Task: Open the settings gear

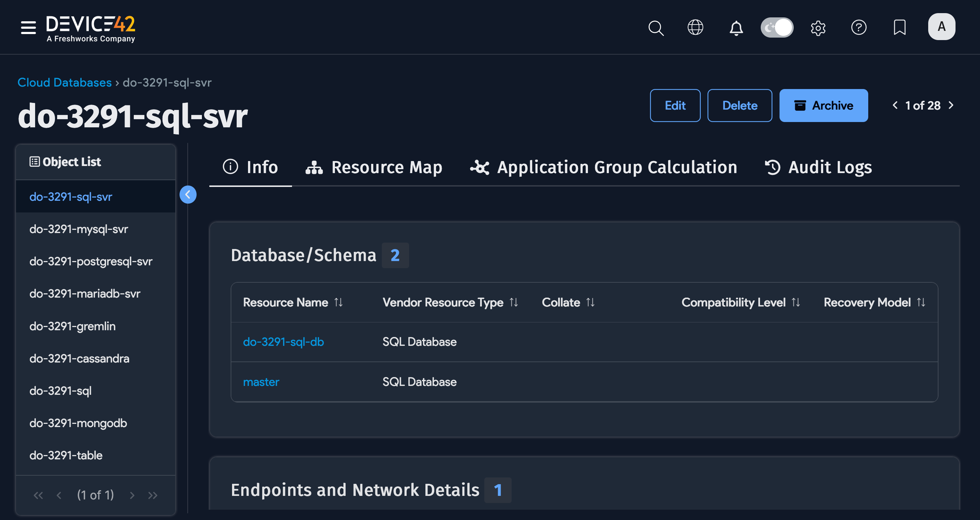Action: click(x=818, y=27)
